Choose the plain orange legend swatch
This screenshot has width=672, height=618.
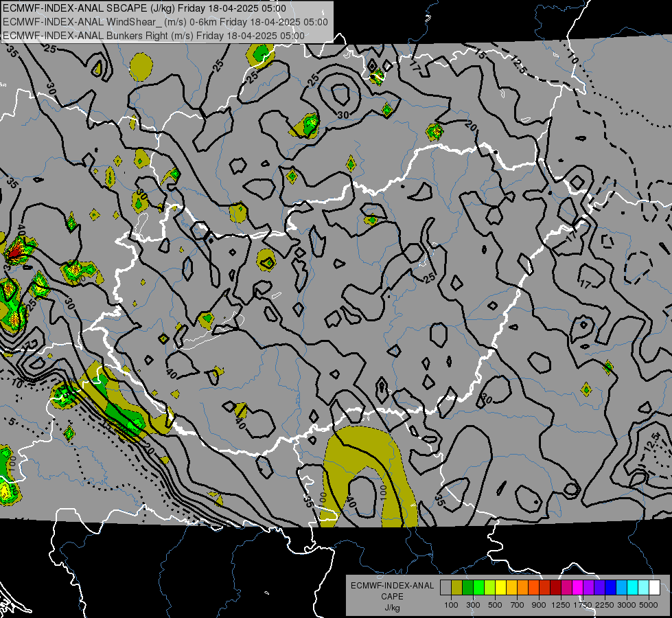pyautogui.click(x=522, y=588)
